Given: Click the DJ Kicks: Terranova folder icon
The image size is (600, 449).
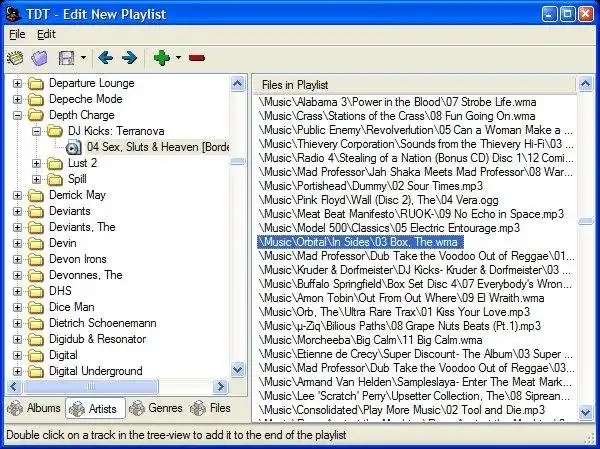Looking at the screenshot, I should [55, 131].
